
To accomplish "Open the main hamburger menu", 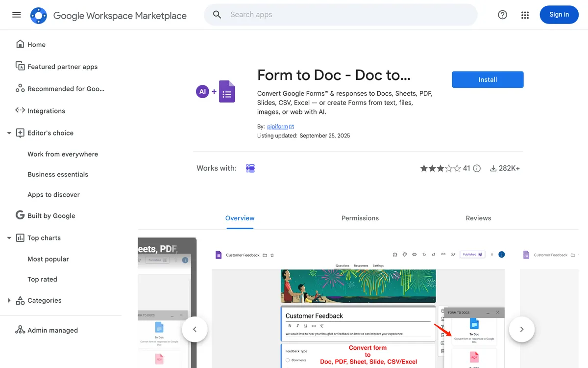I will point(17,15).
